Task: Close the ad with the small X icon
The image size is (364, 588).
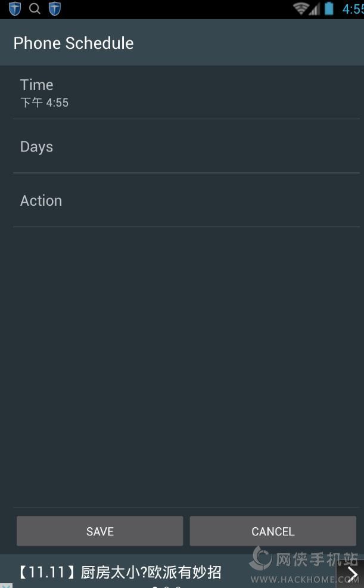Action: pyautogui.click(x=5, y=585)
